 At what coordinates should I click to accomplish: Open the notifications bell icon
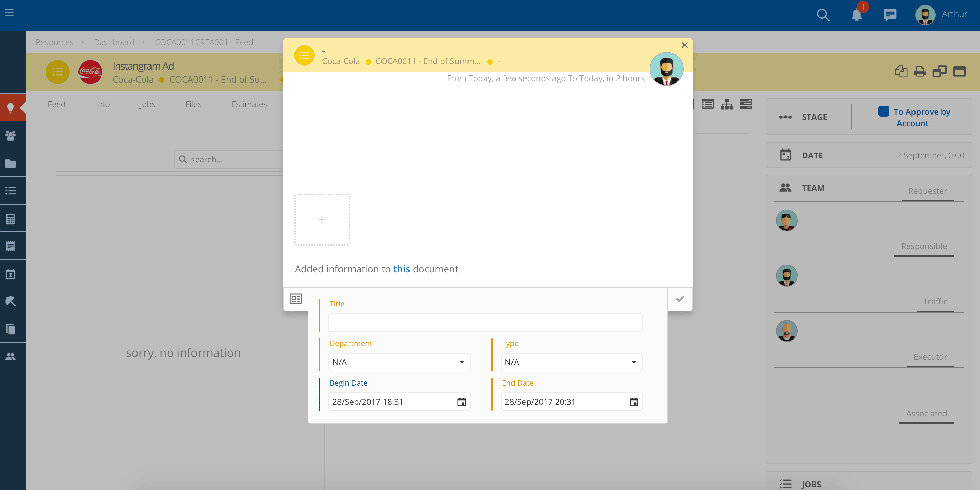click(856, 15)
